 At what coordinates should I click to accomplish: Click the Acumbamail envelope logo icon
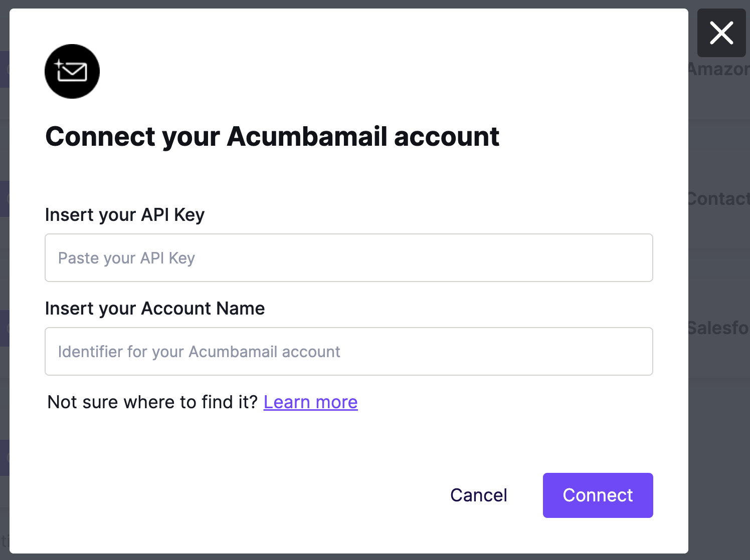point(72,71)
